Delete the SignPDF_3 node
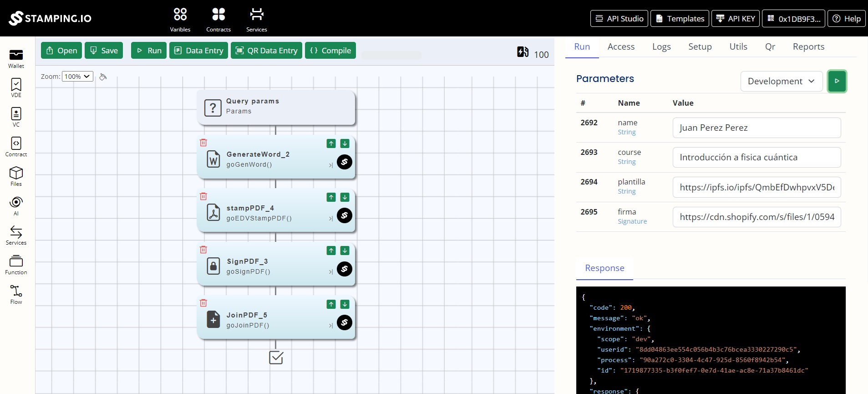This screenshot has width=868, height=394. (x=203, y=250)
